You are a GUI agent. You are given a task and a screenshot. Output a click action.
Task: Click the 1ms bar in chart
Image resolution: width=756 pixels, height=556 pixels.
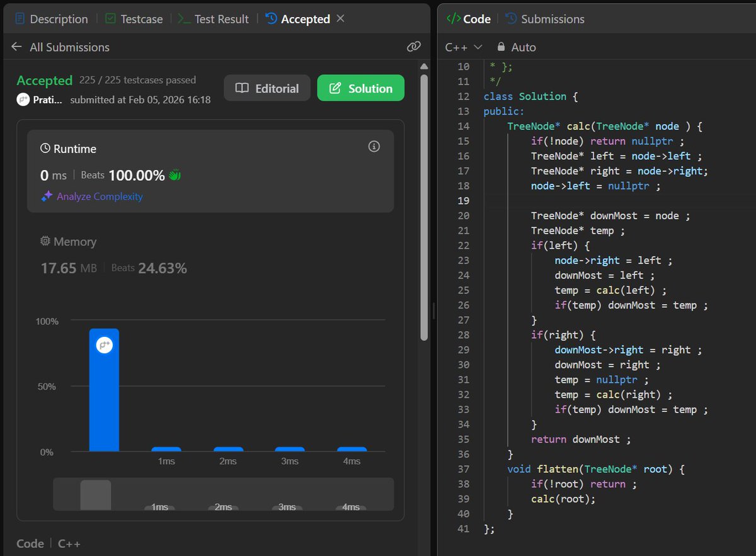tap(166, 449)
